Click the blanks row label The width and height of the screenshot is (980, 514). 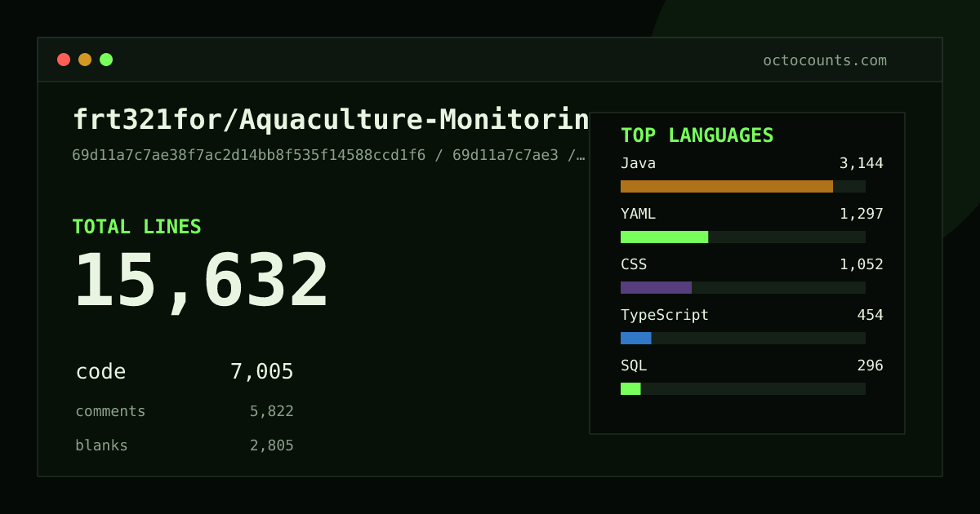(101, 445)
